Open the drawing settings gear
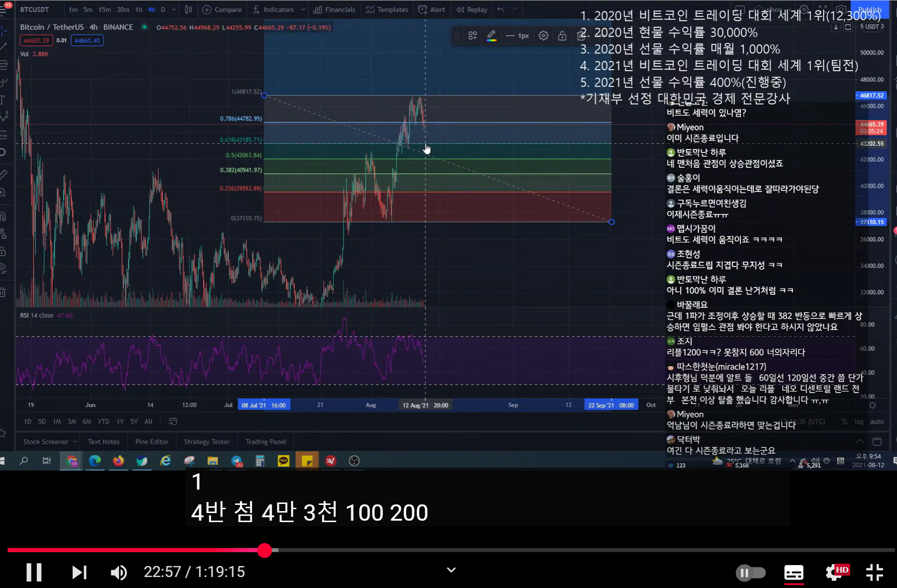This screenshot has width=897, height=588. [543, 35]
